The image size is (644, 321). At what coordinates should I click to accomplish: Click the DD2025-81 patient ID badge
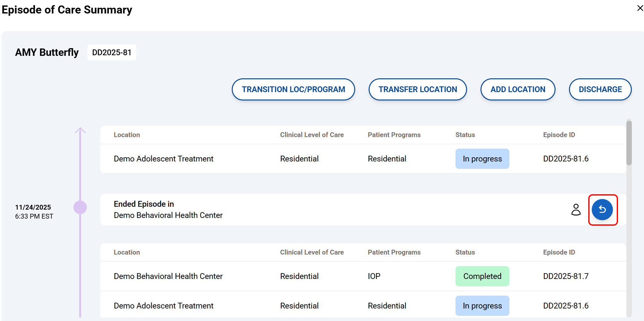pyautogui.click(x=112, y=52)
